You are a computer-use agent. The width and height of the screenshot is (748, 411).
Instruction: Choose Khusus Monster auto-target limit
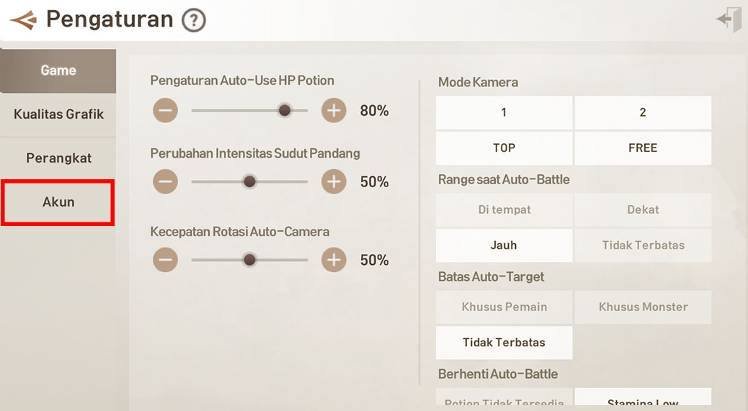(643, 307)
